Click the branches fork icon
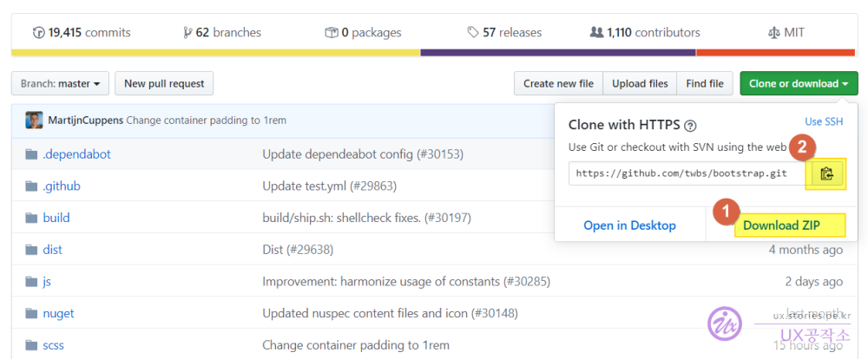Image resolution: width=868 pixels, height=359 pixels. (188, 33)
